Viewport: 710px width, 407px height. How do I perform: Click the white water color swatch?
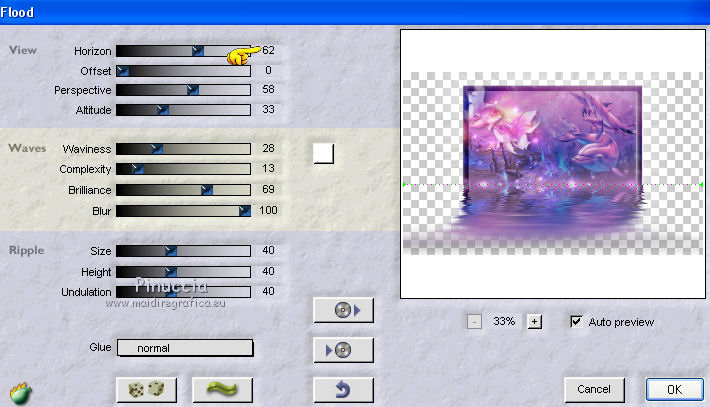(323, 153)
